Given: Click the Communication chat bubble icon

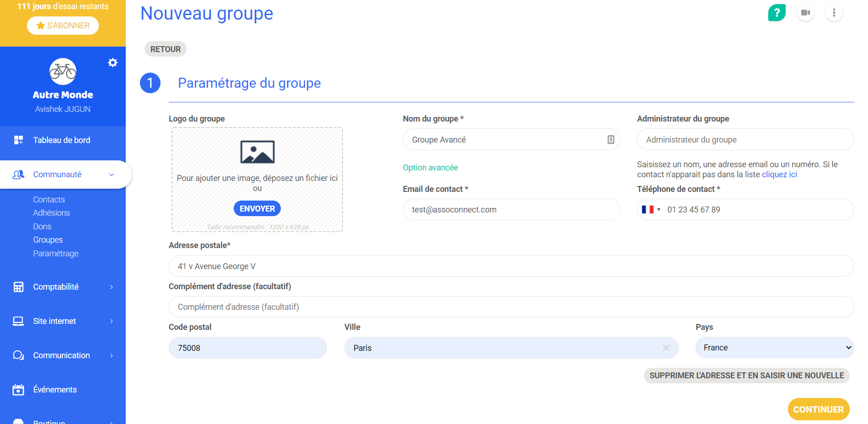Looking at the screenshot, I should click(18, 355).
